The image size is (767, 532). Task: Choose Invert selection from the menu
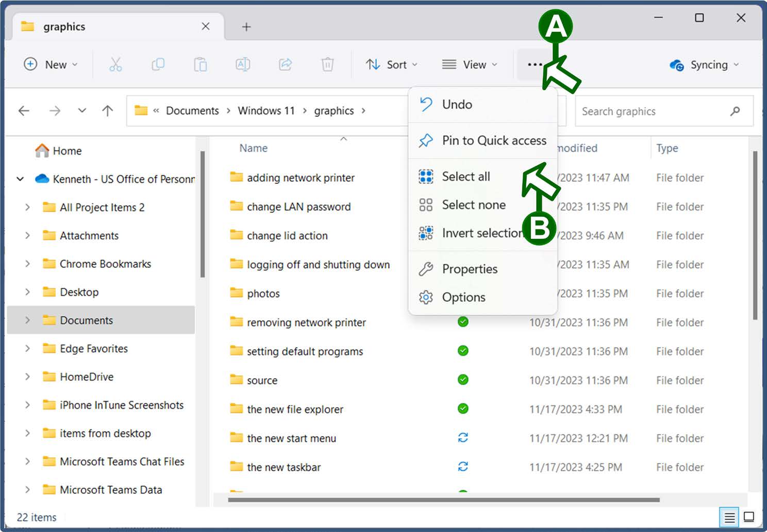click(x=482, y=233)
